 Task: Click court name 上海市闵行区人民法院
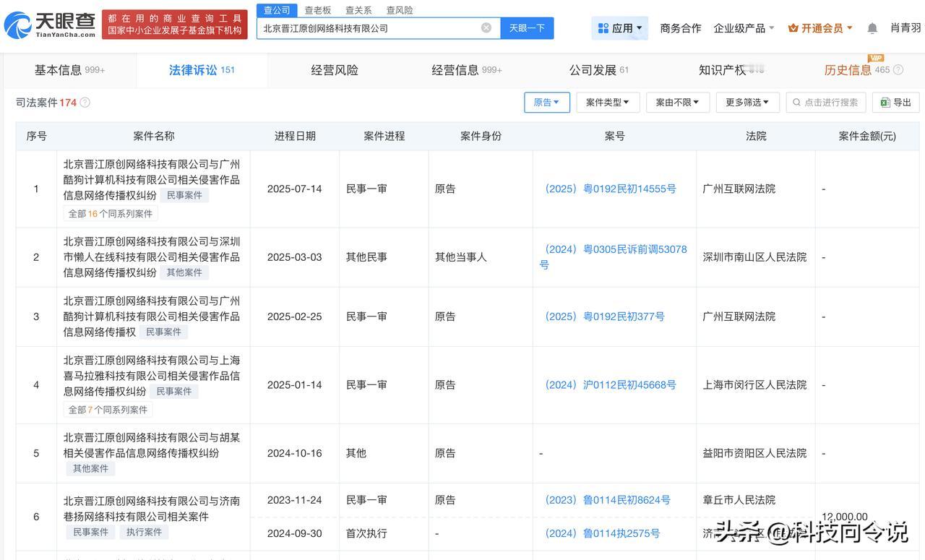click(754, 385)
